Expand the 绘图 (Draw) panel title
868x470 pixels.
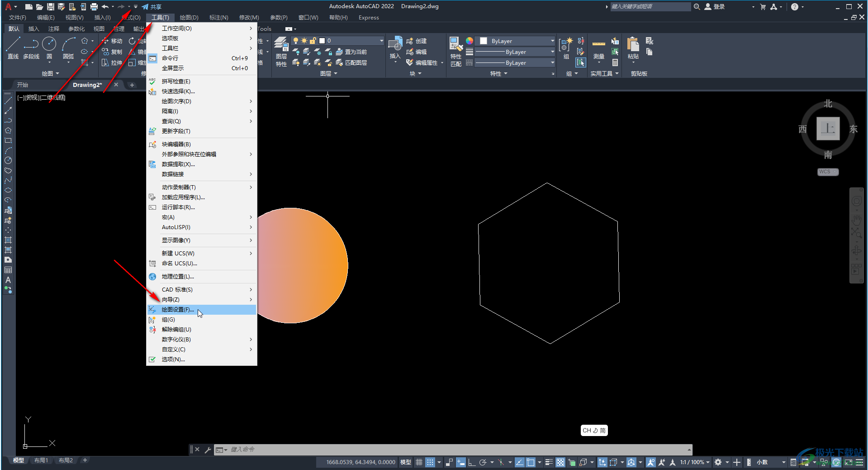(x=50, y=73)
